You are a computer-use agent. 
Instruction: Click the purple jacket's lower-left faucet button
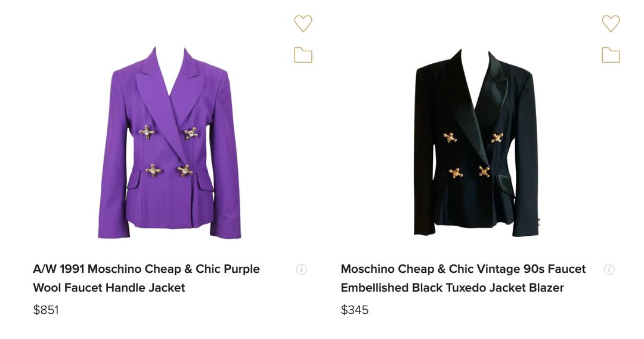(153, 171)
